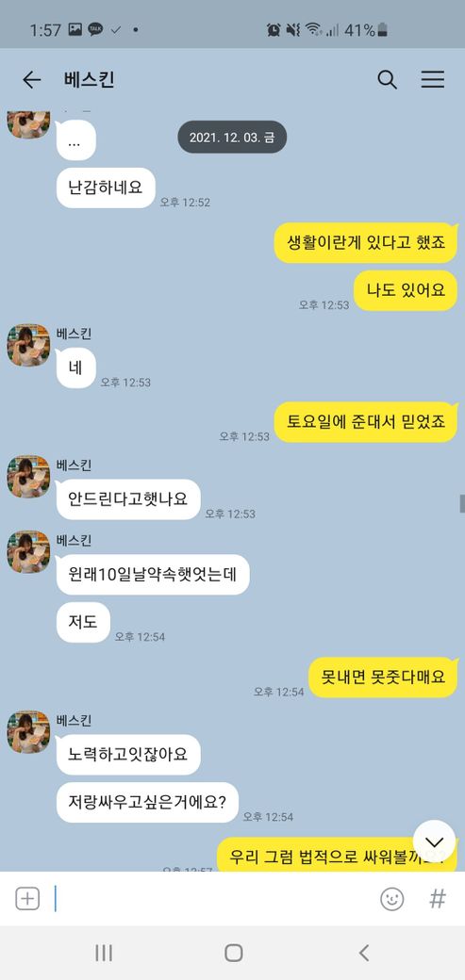Open 베스킨 profile picture beside 안드린다고햇나요
The image size is (465, 980).
pyautogui.click(x=28, y=476)
